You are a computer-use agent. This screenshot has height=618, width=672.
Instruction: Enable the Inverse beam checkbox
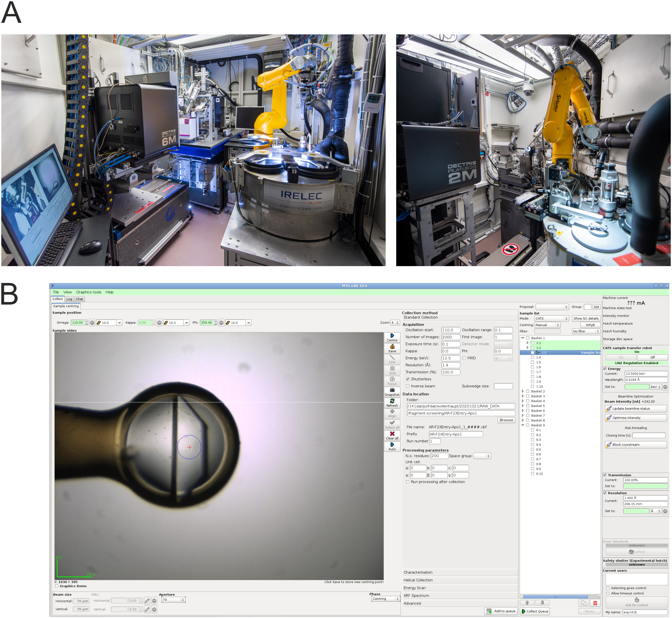(x=408, y=386)
